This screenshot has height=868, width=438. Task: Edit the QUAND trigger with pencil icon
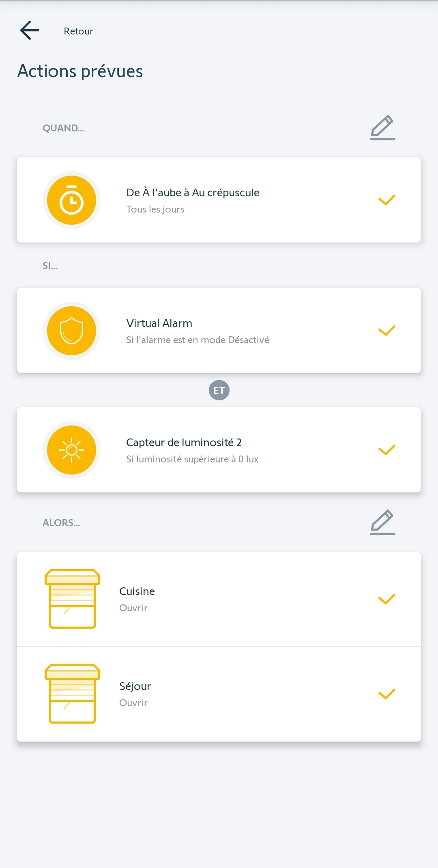[382, 127]
